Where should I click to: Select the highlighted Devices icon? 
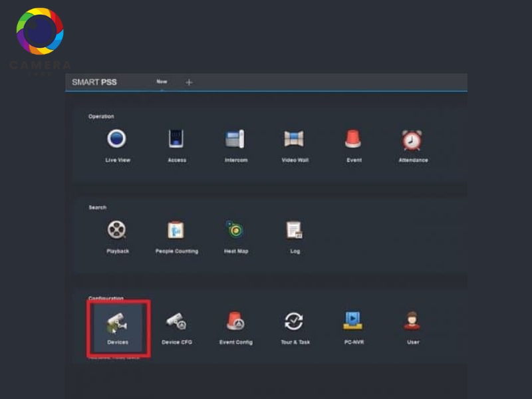[x=118, y=325]
